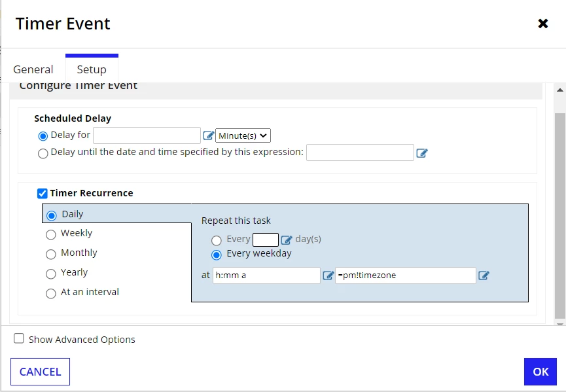Click the h:mm a time field
Viewport: 566px width, 392px height.
266,276
